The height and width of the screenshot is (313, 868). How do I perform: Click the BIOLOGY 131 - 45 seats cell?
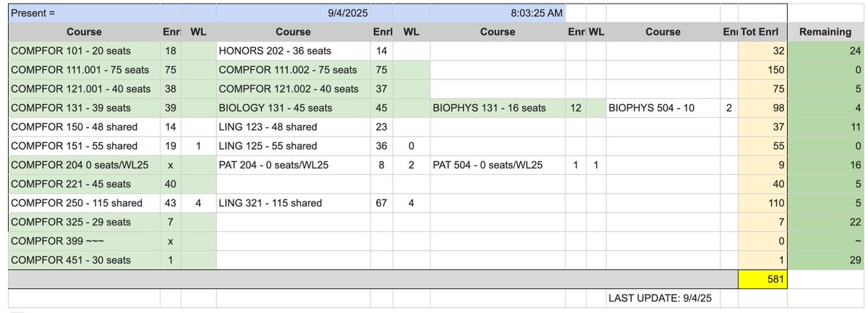(x=293, y=108)
